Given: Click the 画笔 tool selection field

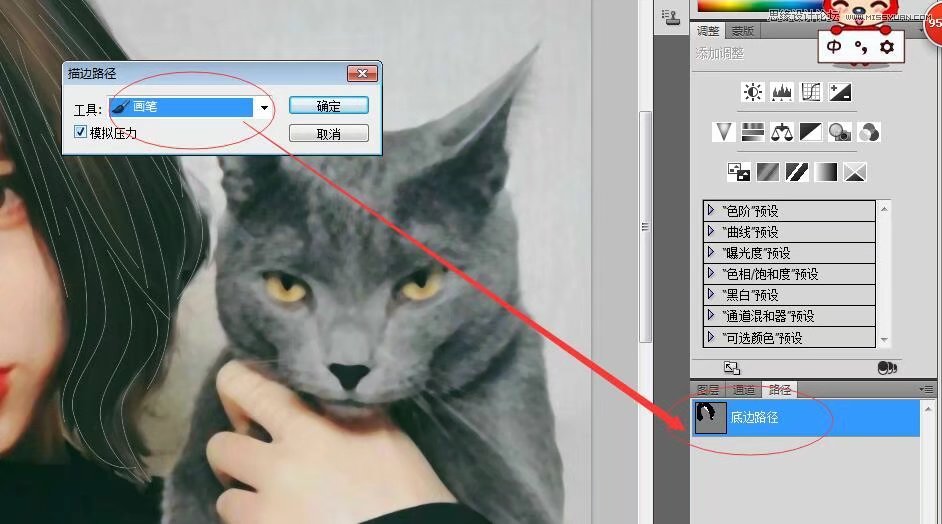Looking at the screenshot, I should 181,107.
